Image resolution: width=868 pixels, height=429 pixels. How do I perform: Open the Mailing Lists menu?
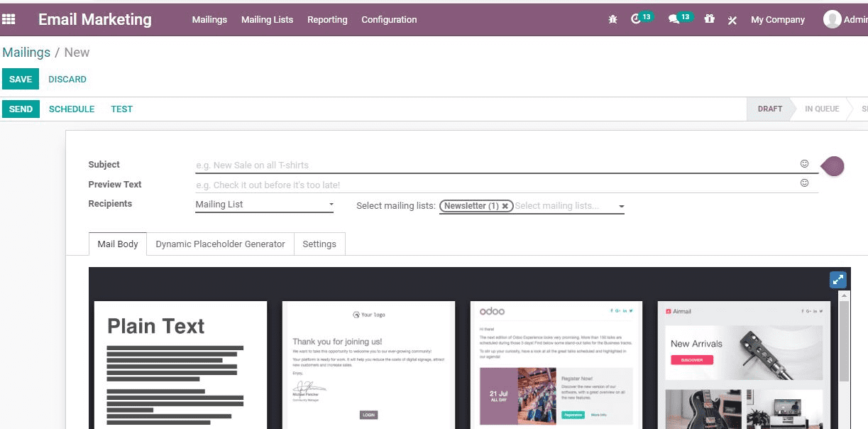point(267,20)
